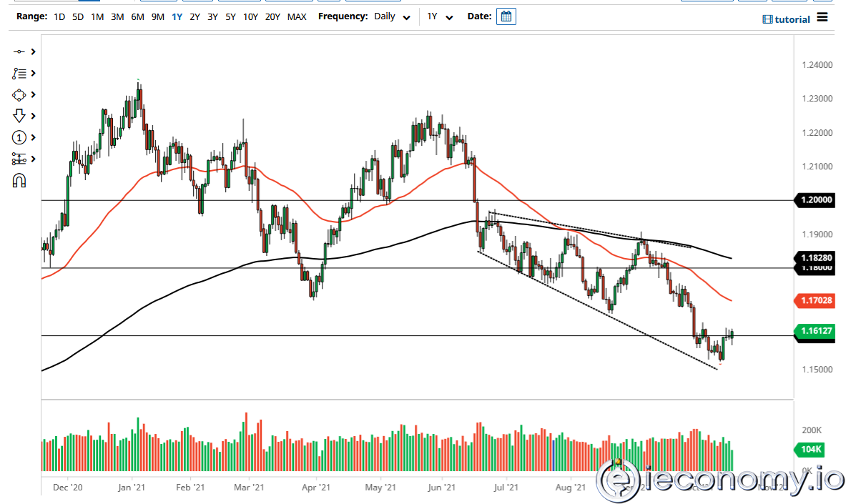
Task: Open the chart hamburger menu
Action: pos(822,19)
